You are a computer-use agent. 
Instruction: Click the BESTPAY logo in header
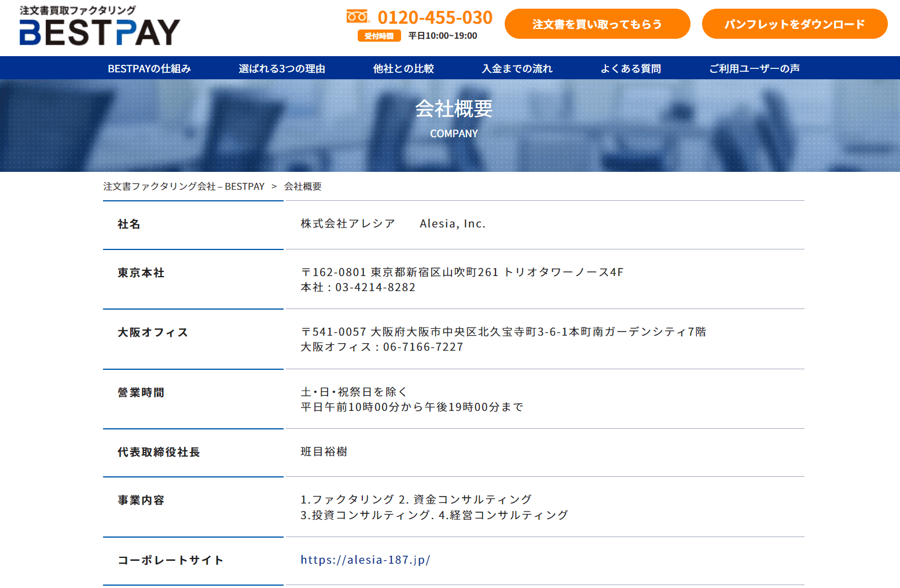pyautogui.click(x=100, y=27)
